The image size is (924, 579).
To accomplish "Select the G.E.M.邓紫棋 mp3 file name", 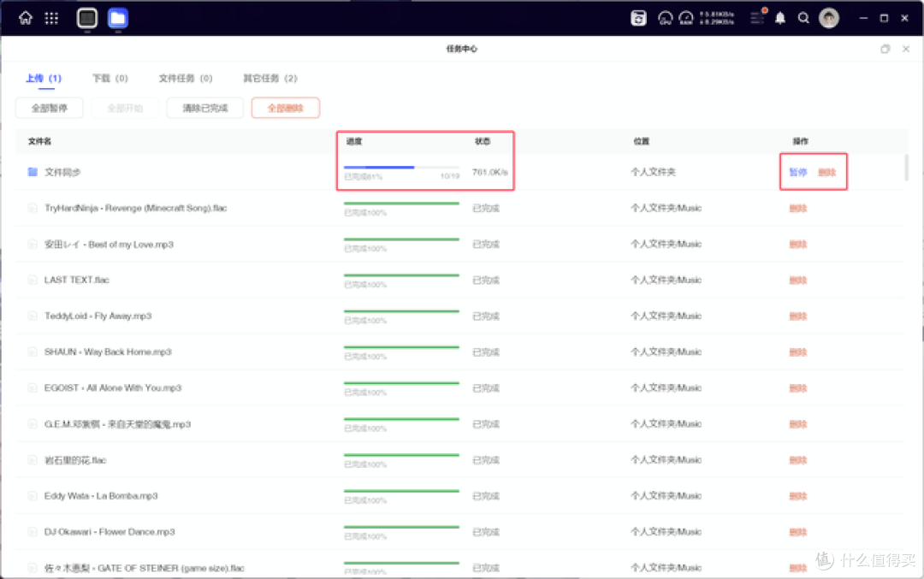I will click(x=117, y=424).
